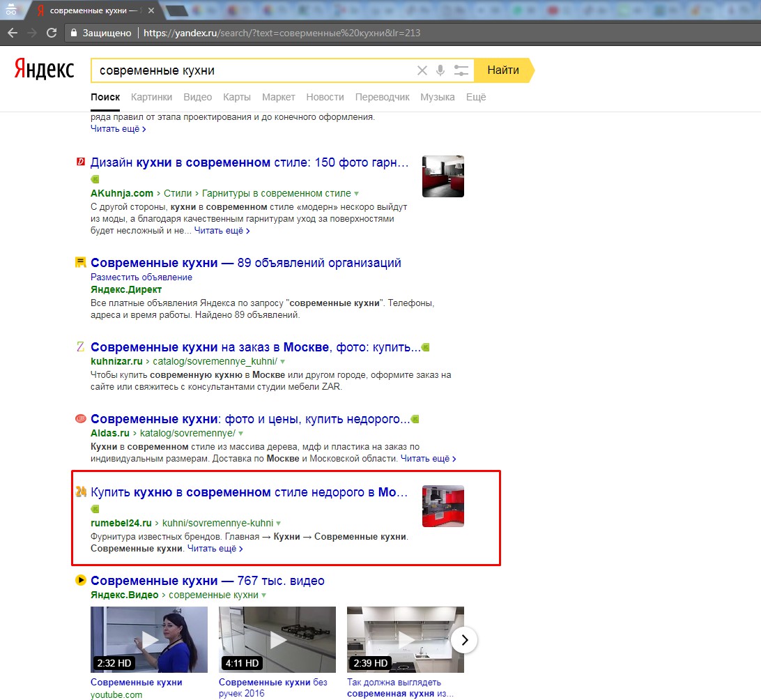Open '89 объявлений организаций' result
The height and width of the screenshot is (700, 761).
click(x=245, y=263)
